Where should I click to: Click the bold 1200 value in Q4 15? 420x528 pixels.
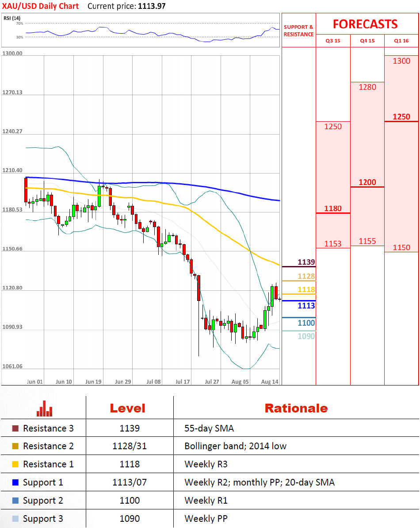[x=367, y=182]
